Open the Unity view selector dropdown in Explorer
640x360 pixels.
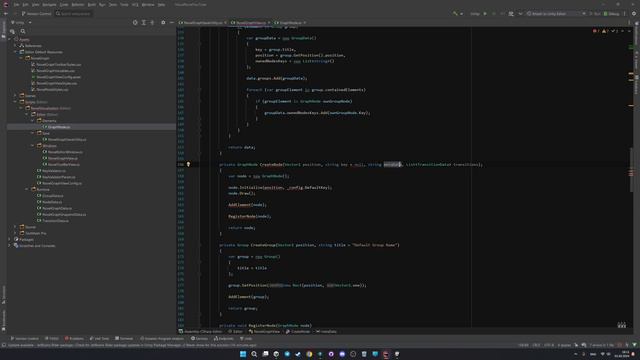pyautogui.click(x=21, y=22)
